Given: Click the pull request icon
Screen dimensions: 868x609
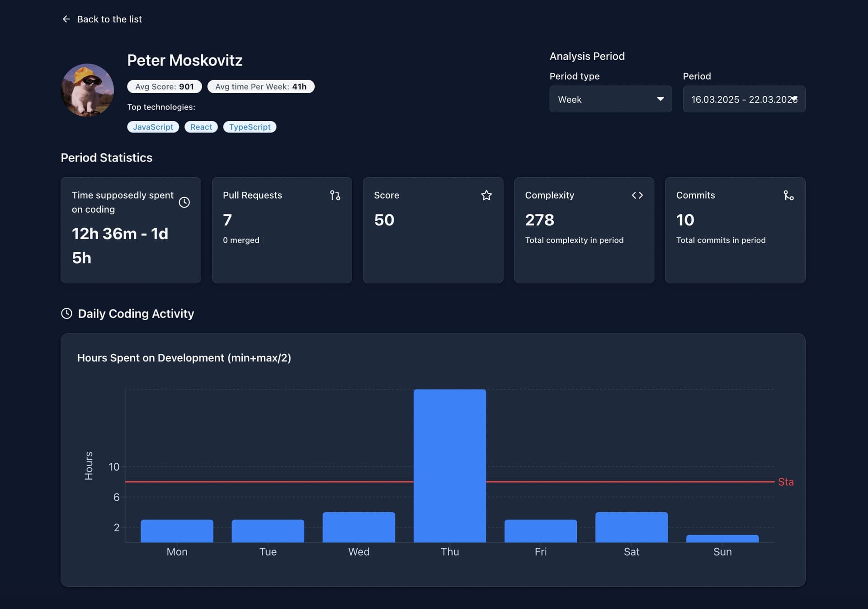Looking at the screenshot, I should (x=335, y=195).
